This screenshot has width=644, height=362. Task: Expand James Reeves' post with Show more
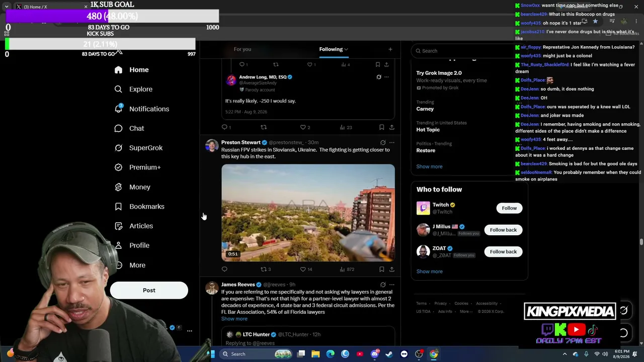click(x=234, y=319)
